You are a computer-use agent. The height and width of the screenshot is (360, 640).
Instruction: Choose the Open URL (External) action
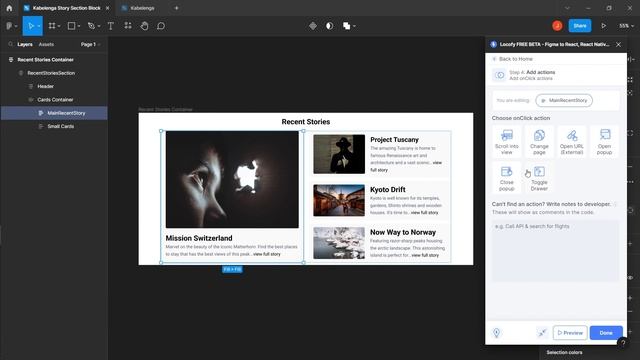[x=571, y=142]
